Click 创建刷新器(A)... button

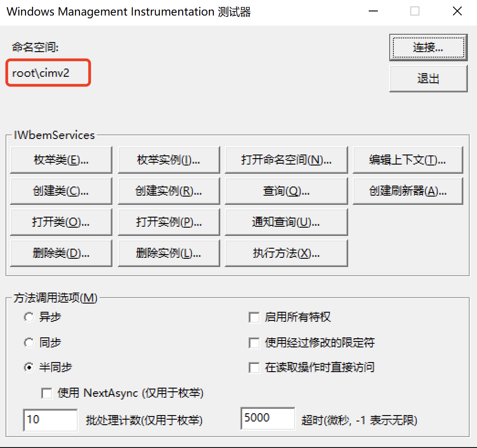[x=408, y=191]
